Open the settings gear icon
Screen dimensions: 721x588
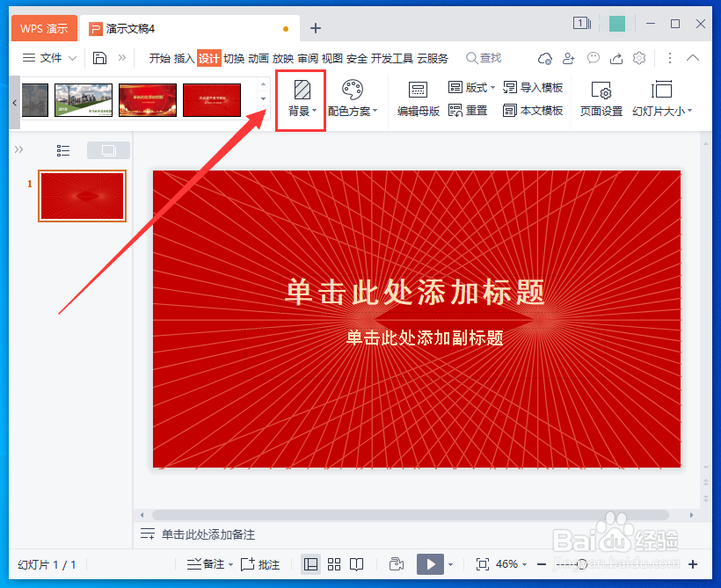[x=639, y=58]
